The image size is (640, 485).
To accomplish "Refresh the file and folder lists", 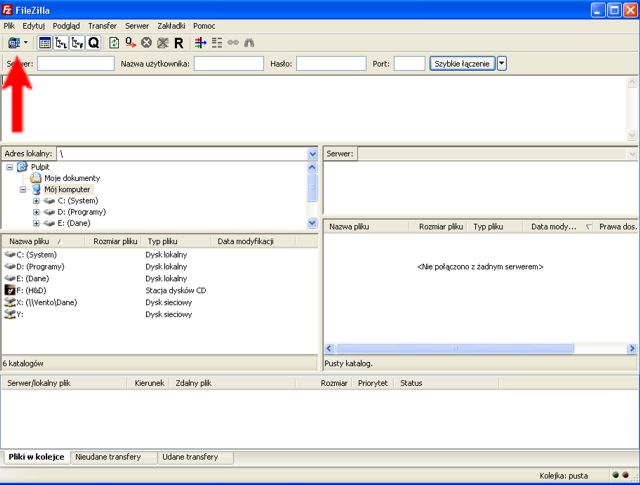I will click(x=114, y=42).
